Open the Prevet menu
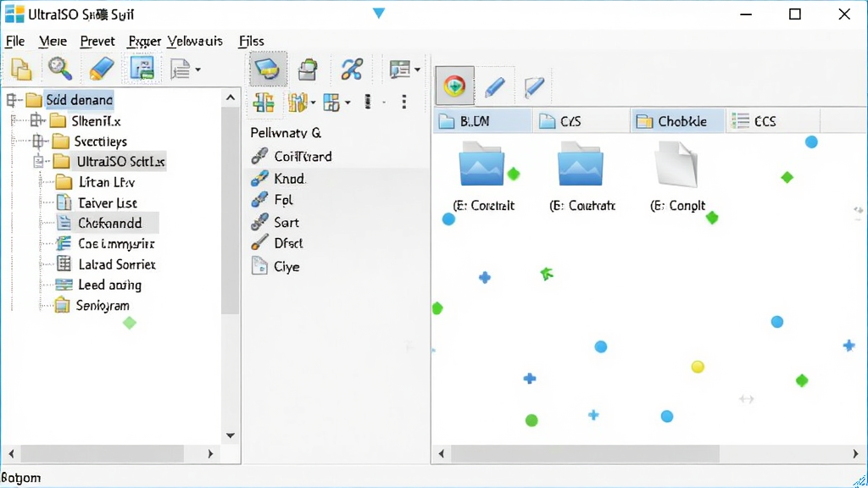Screen dimensions: 868x488 (97, 41)
